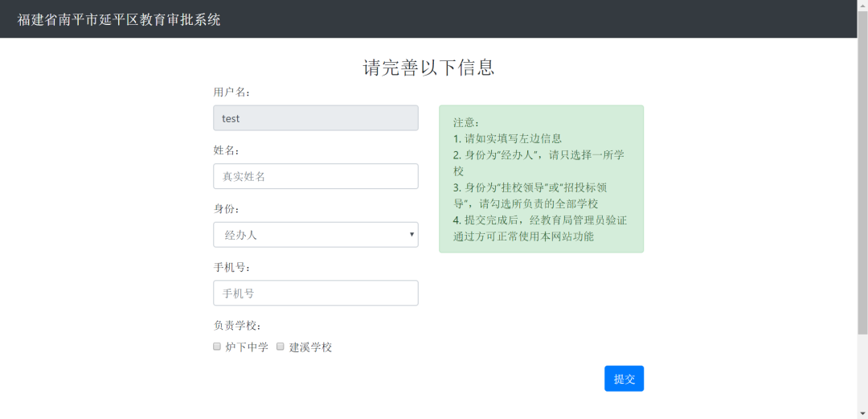Click the 福建省南平市延平区教育审批系统 site title

click(x=119, y=20)
